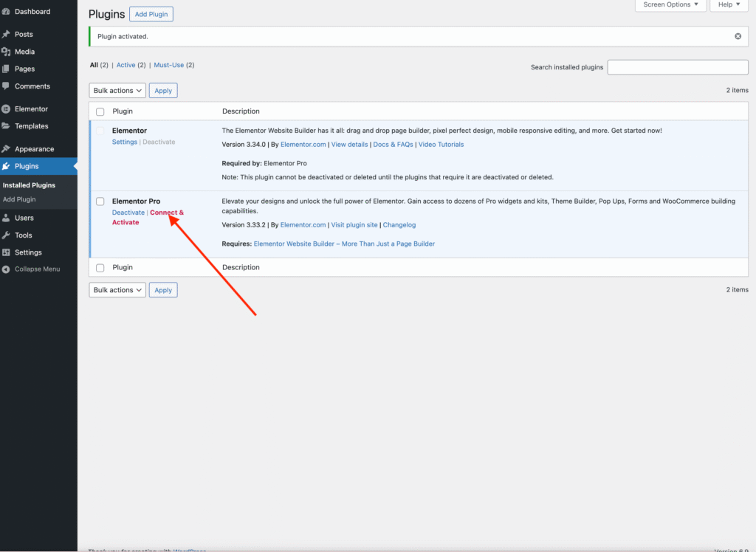Open the top Bulk actions dropdown
This screenshot has width=756, height=552.
point(117,91)
